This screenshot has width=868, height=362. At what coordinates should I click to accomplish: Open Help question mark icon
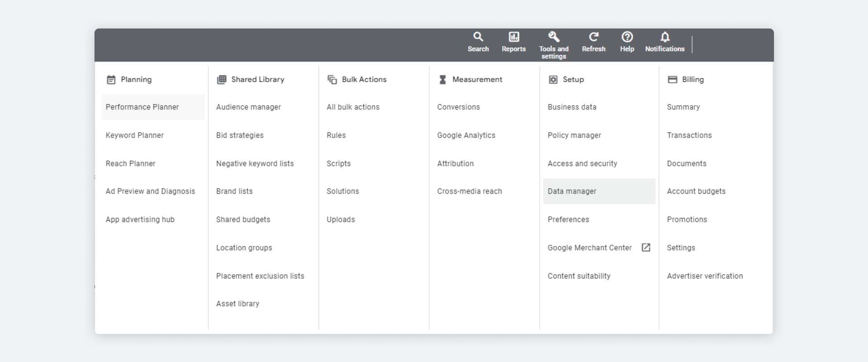(x=627, y=37)
